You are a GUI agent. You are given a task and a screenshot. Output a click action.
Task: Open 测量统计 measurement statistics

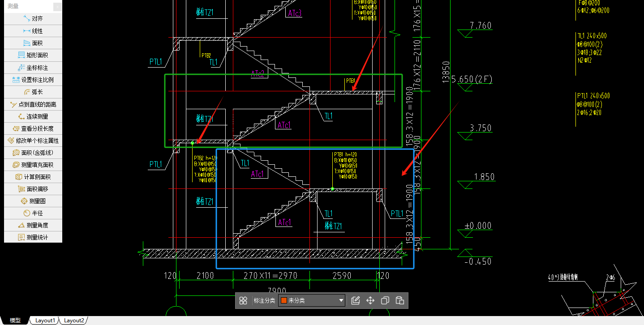(33, 237)
